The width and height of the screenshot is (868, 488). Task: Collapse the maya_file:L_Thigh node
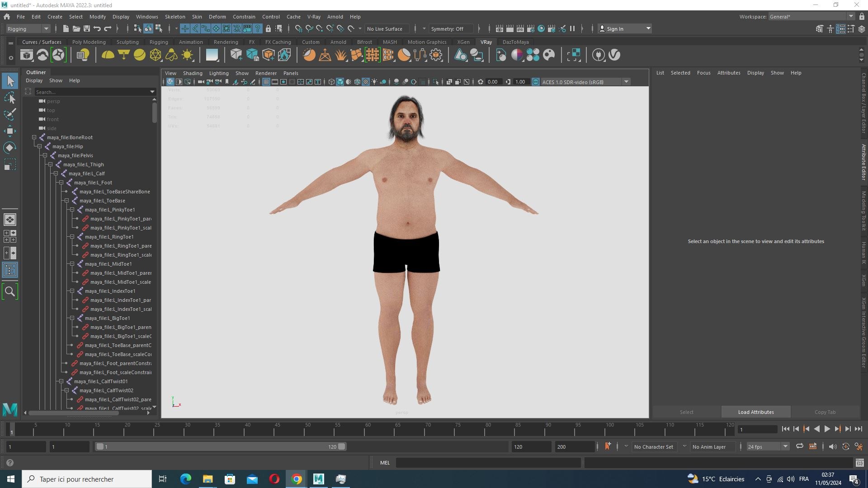(50, 164)
